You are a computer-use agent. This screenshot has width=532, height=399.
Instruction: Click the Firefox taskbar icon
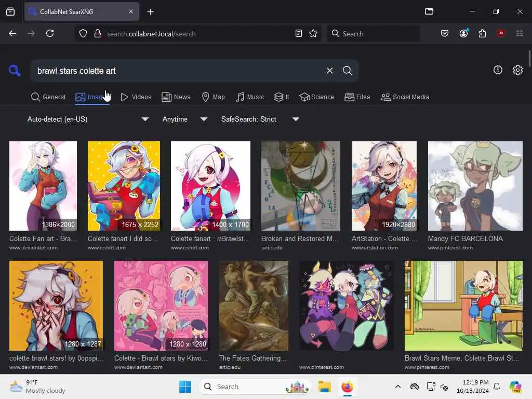(x=347, y=387)
